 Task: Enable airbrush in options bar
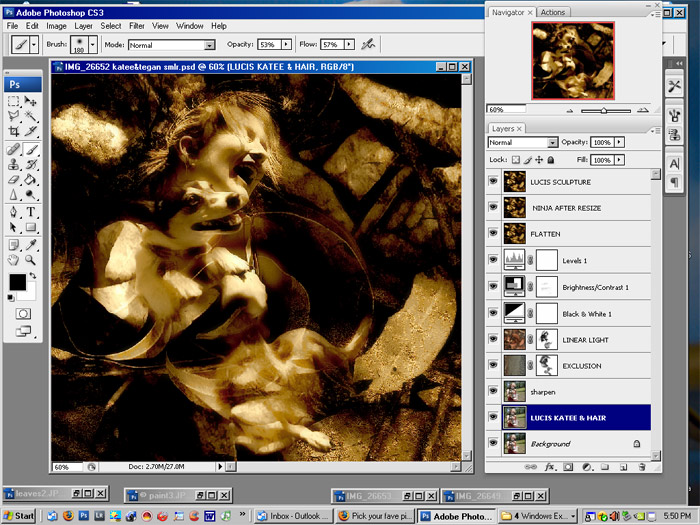tap(368, 44)
